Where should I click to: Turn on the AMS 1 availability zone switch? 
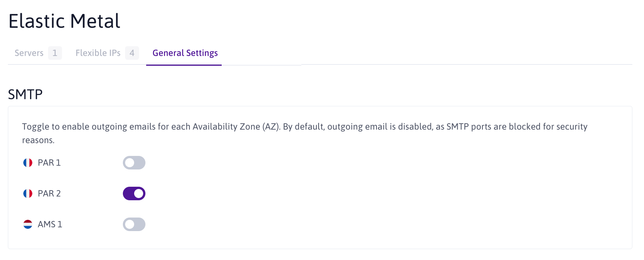point(134,224)
